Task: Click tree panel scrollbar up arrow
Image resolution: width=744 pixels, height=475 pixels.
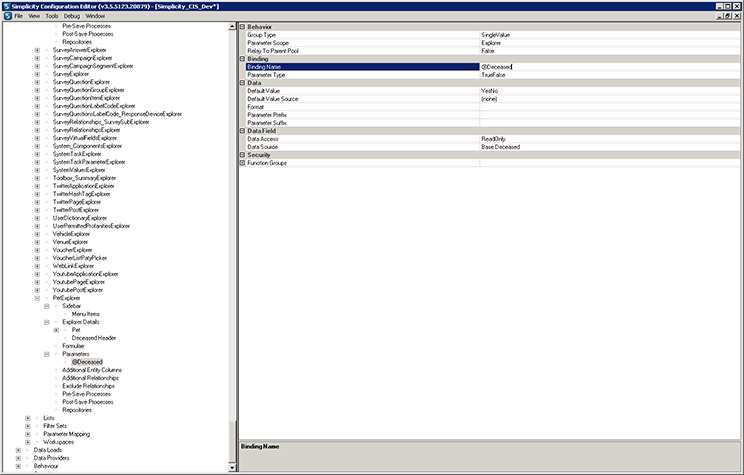Action: click(232, 27)
